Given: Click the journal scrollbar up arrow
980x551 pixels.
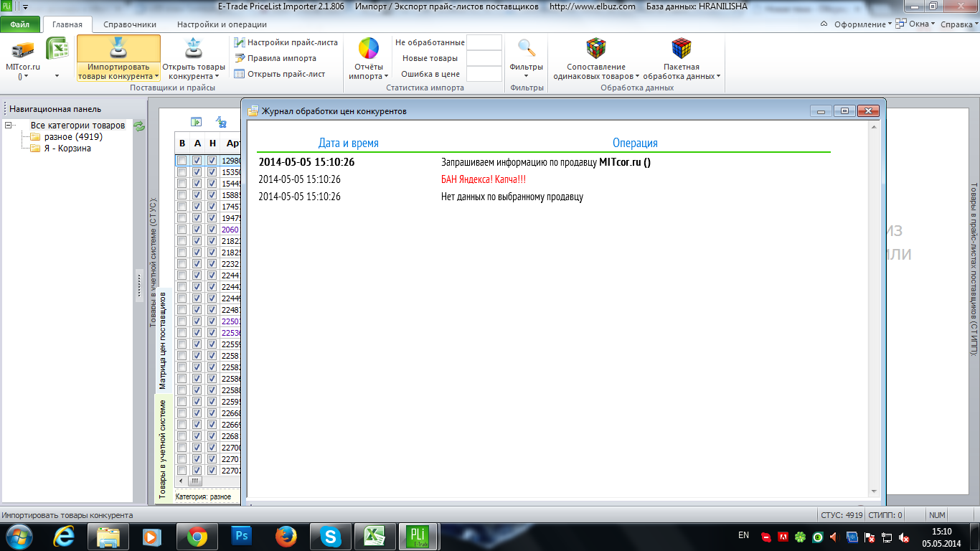Looking at the screenshot, I should (x=874, y=126).
